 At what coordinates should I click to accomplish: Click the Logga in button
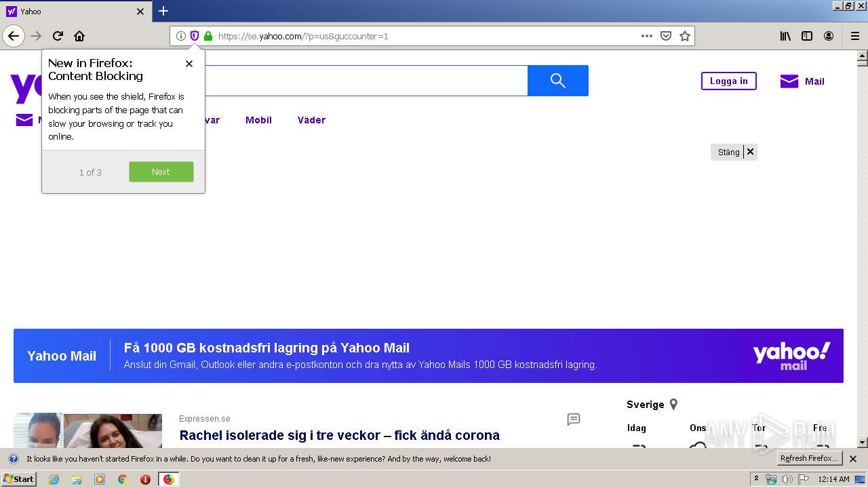click(728, 81)
